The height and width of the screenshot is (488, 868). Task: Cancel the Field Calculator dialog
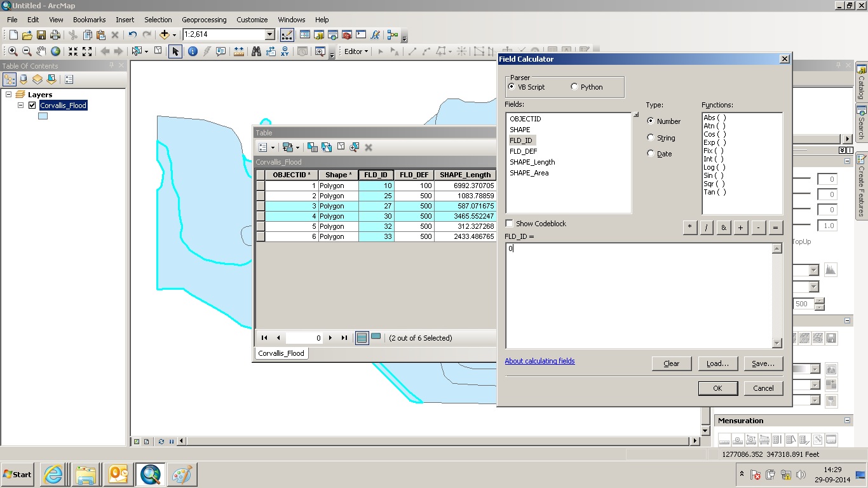pos(763,388)
